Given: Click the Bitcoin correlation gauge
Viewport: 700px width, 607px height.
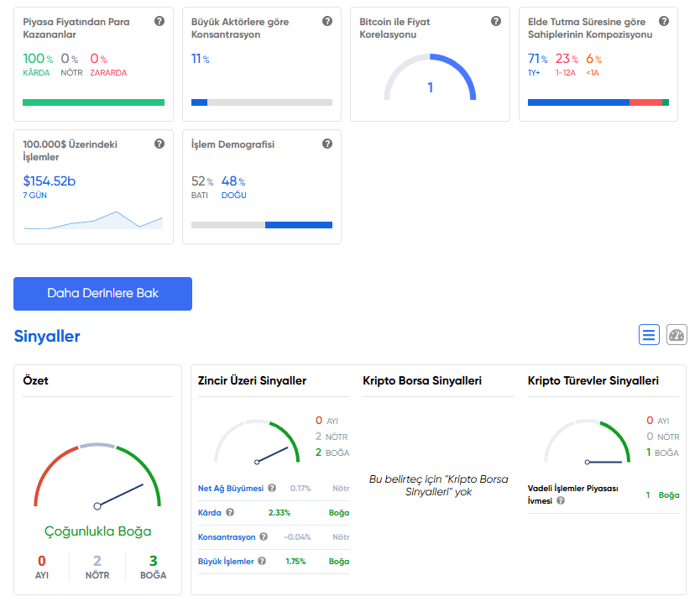Looking at the screenshot, I should click(x=430, y=80).
